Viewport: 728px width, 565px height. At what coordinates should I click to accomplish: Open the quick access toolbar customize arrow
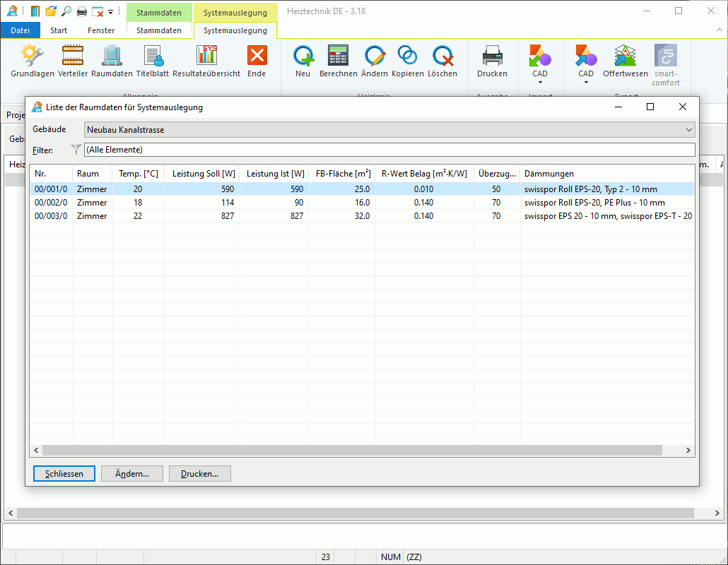(x=110, y=11)
